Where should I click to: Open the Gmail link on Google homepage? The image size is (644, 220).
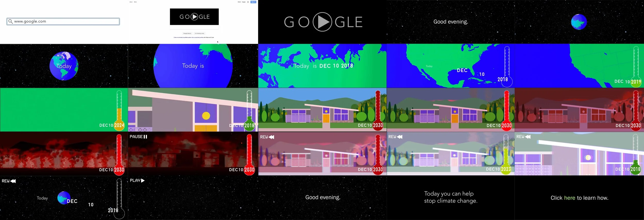[x=239, y=2]
